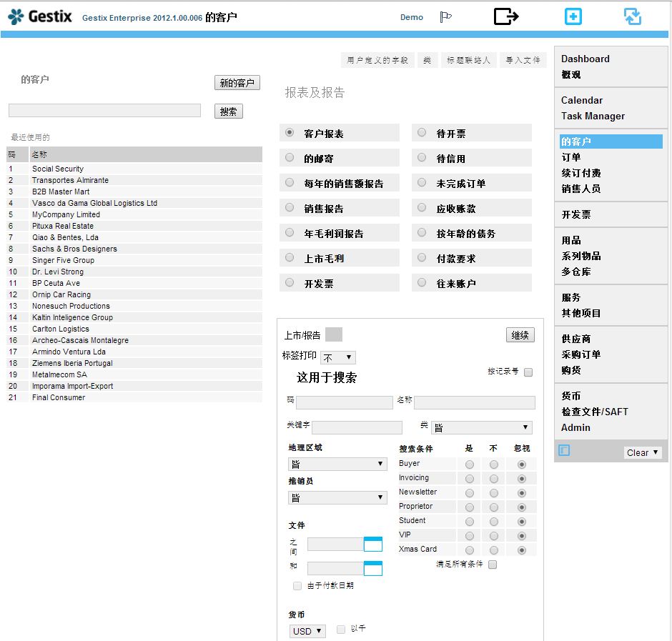Open the USD currency dropdown
This screenshot has width=672, height=641.
(307, 631)
